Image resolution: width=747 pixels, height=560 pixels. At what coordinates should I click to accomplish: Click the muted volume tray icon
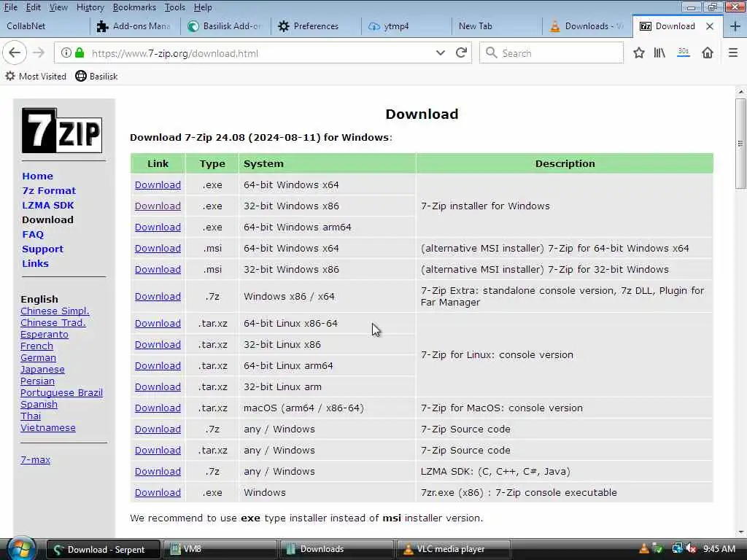[692, 548]
